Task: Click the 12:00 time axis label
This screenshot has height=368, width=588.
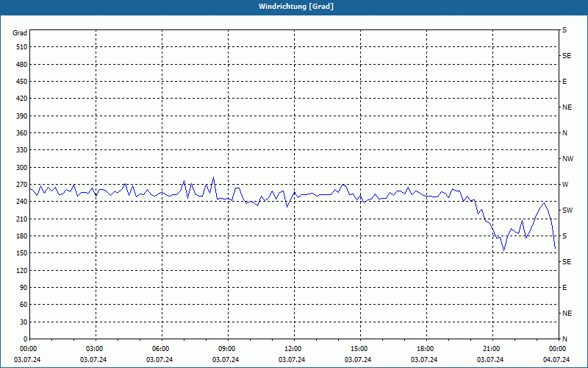Action: click(x=293, y=349)
